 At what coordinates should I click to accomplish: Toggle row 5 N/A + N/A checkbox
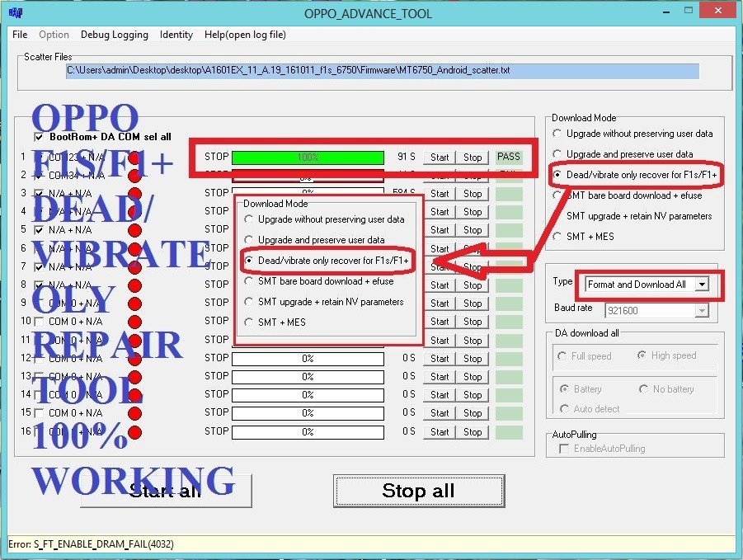point(39,230)
